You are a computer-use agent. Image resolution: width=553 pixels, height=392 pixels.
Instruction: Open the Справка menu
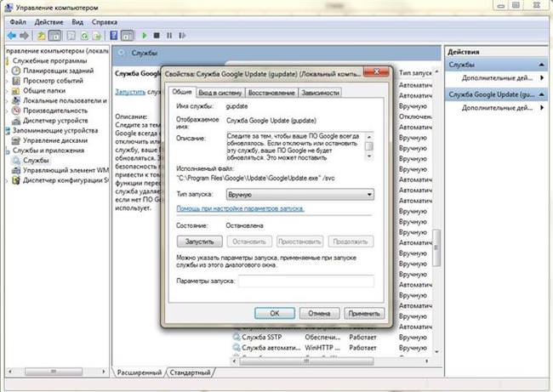click(105, 22)
